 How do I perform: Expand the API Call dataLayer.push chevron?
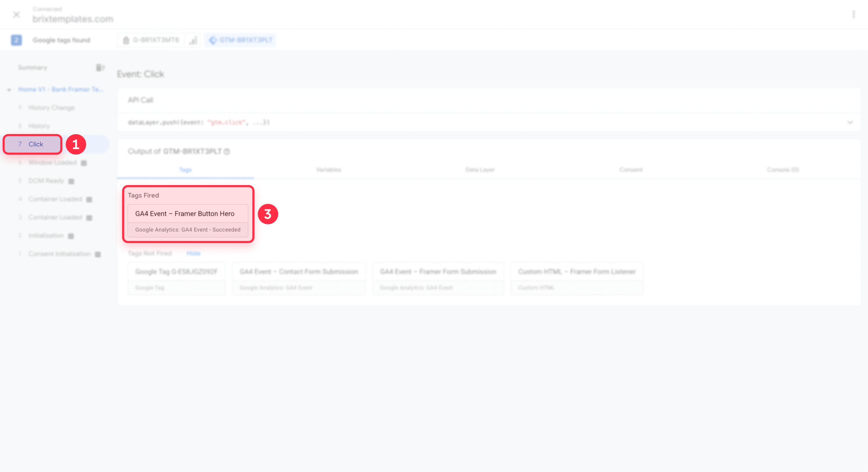[850, 122]
